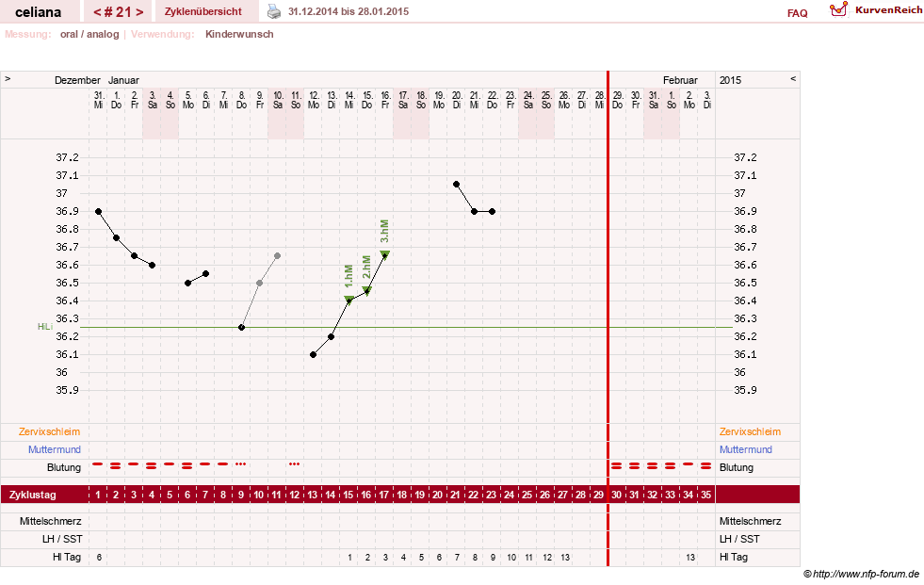Open the www.nfp-forum.de copyright link
The image size is (924, 585).
coord(861,574)
